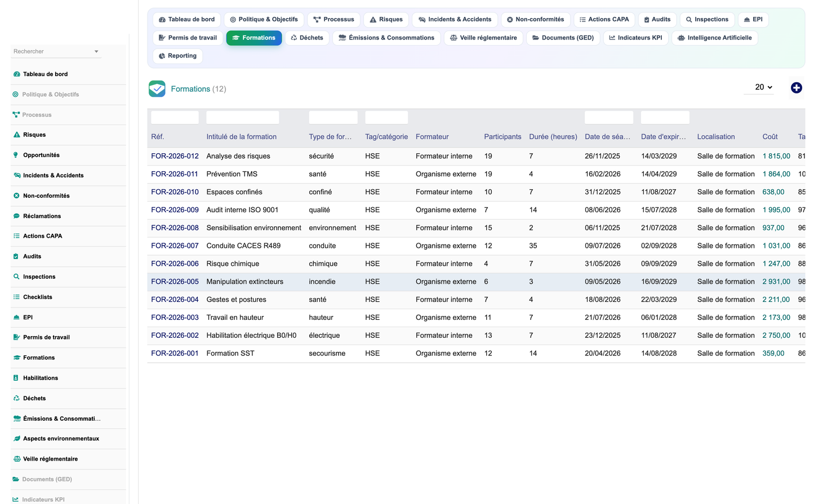Click the Audits clipboard icon in sidebar
This screenshot has width=814, height=504.
16,256
